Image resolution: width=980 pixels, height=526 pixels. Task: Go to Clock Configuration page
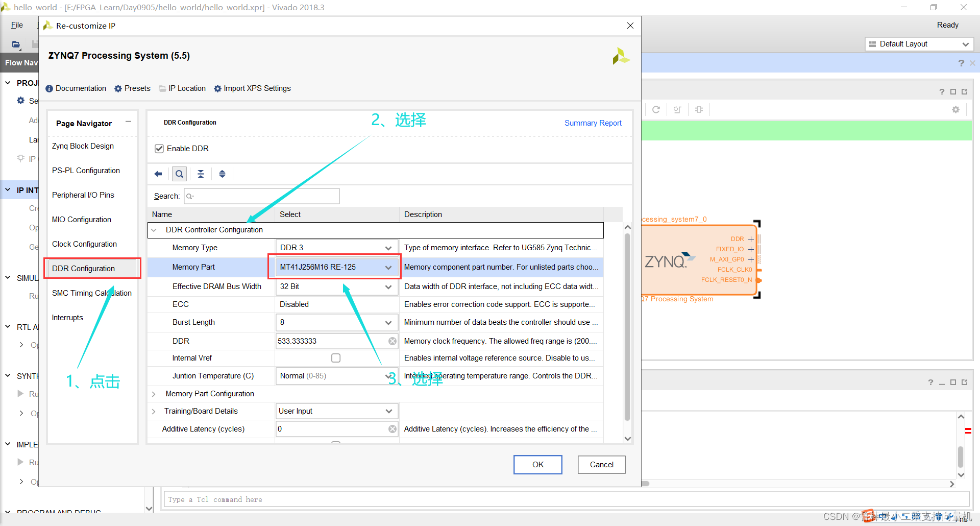click(x=84, y=244)
